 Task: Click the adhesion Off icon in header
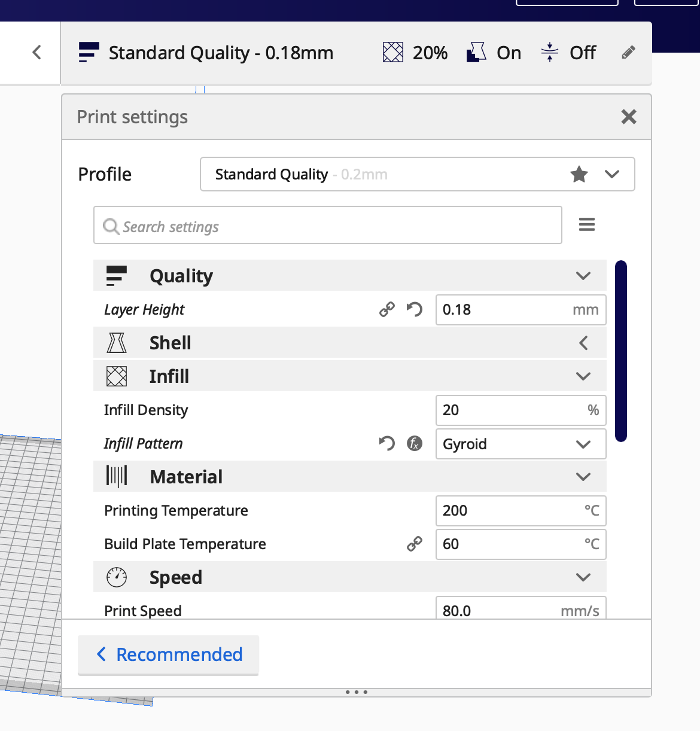pos(549,53)
